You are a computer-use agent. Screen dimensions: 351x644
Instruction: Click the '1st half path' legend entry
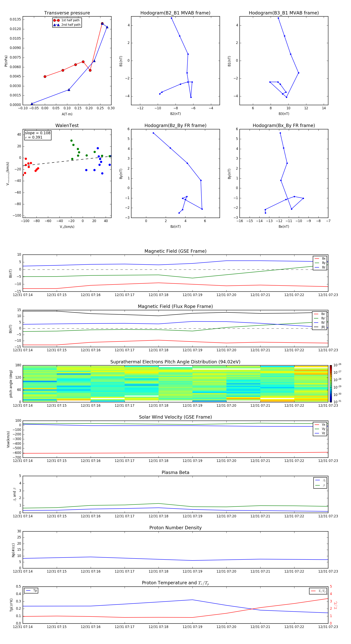(x=67, y=20)
